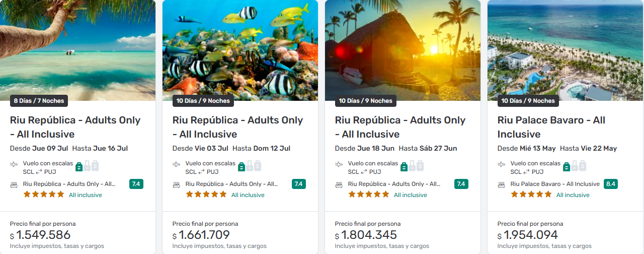
Task: Click the airplane icon in the $1.549.586 package
Action: coord(14,164)
